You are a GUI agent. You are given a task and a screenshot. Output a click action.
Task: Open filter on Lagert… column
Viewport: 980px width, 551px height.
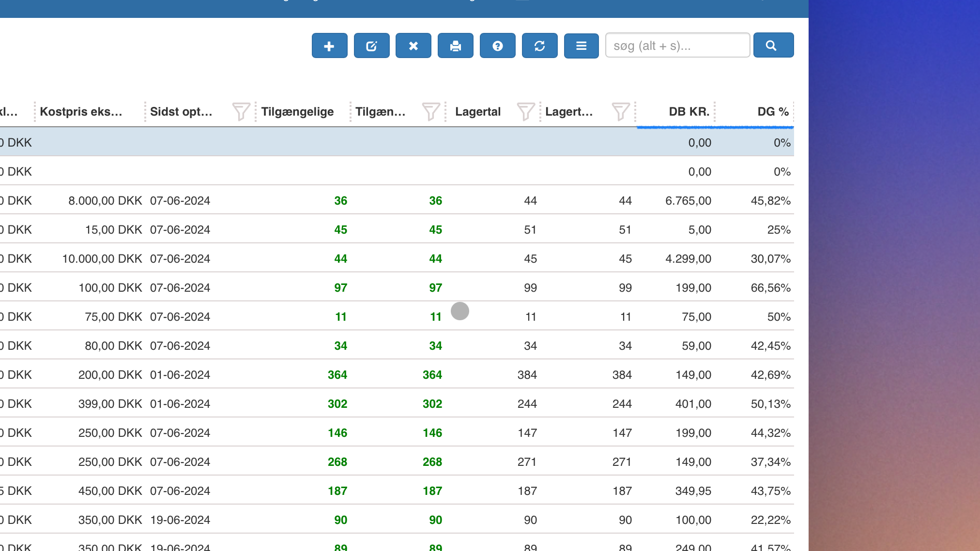[620, 112]
